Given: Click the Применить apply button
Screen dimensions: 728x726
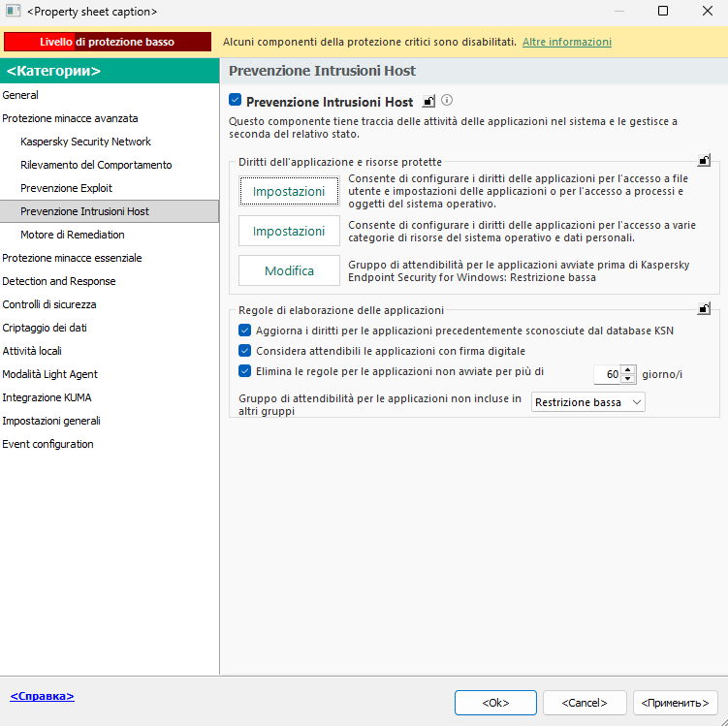Looking at the screenshot, I should tap(675, 703).
